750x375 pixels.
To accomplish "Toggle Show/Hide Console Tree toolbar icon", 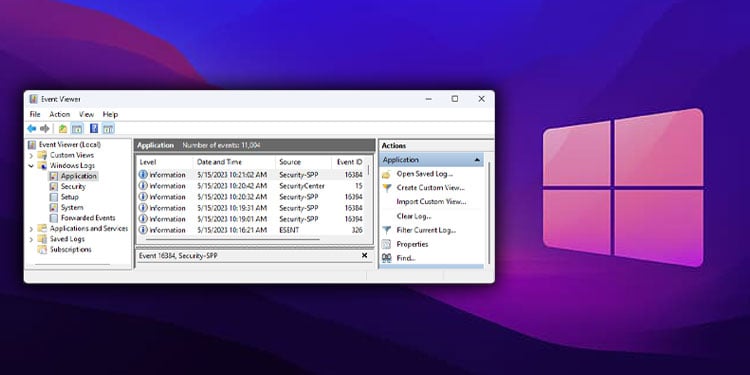I will pyautogui.click(x=77, y=129).
